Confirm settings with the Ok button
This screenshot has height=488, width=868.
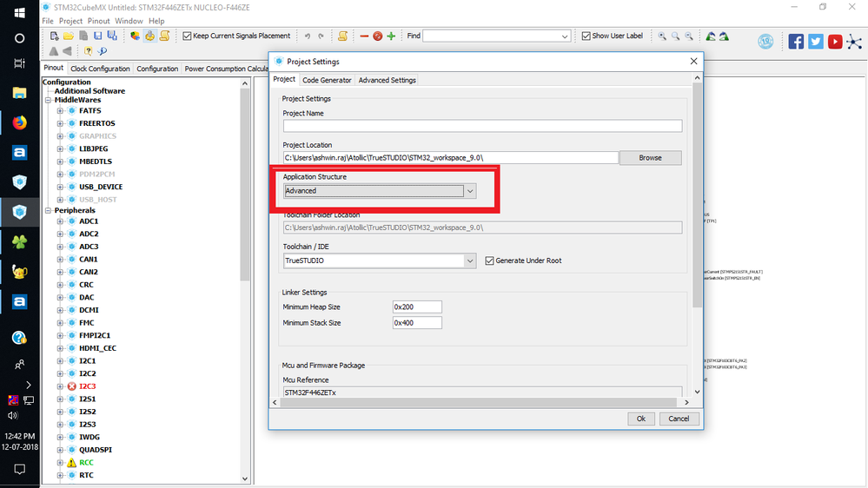(641, 419)
